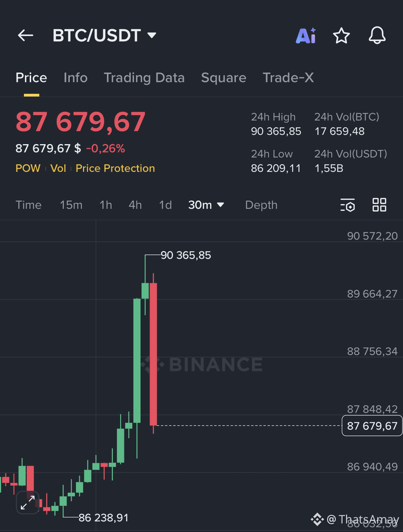This screenshot has height=532, width=403.
Task: Expand chart to fullscreen icon
Action: click(28, 502)
